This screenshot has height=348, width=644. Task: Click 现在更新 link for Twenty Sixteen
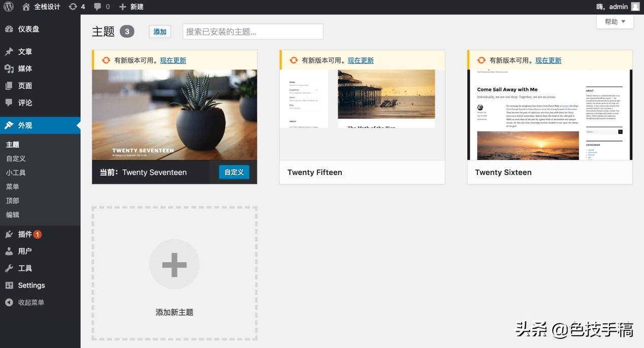(x=549, y=60)
